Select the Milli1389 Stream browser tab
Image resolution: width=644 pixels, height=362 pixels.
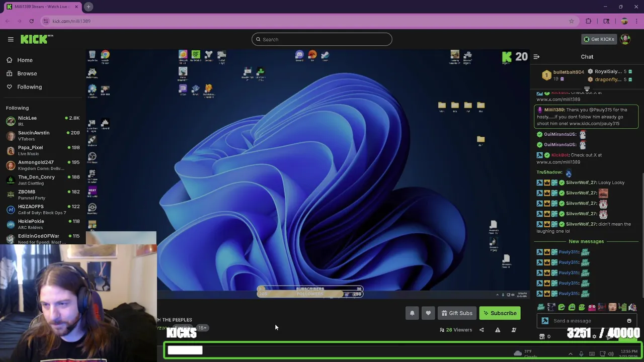pos(43,7)
